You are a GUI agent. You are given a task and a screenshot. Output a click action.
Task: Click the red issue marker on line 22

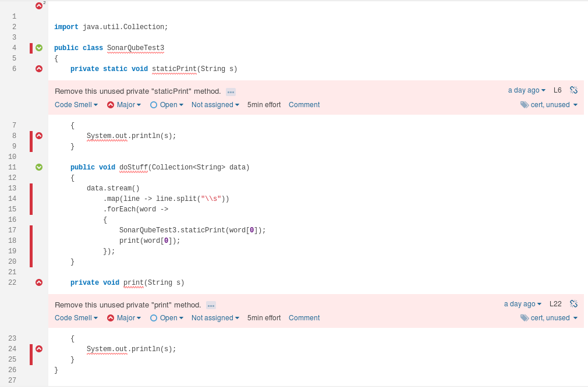click(39, 282)
